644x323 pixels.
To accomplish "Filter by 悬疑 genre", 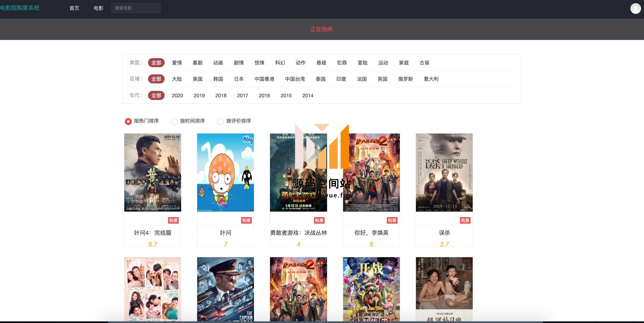I will tap(321, 63).
